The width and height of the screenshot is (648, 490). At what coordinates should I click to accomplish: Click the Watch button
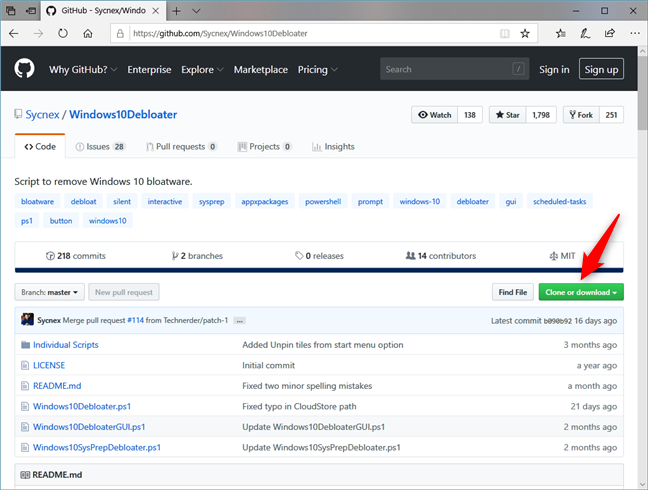click(434, 115)
